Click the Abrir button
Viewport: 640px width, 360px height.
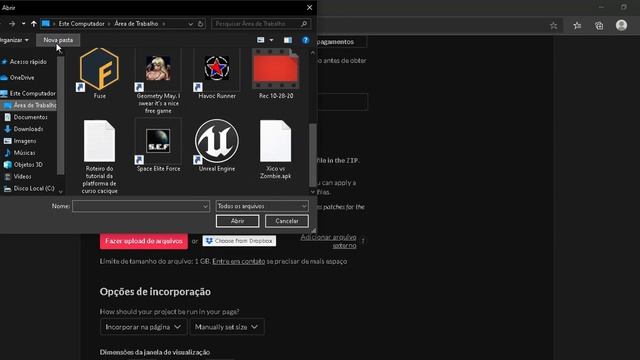coord(238,221)
